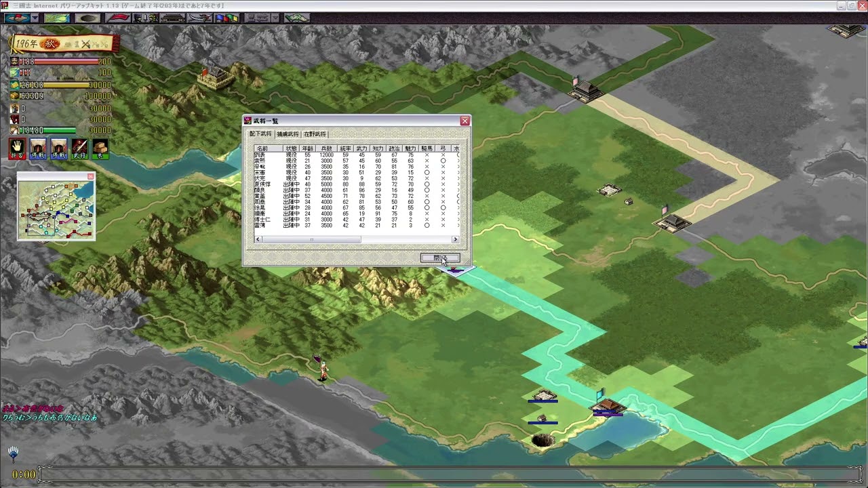This screenshot has width=868, height=488.
Task: Click the dark pit toolbar icon
Action: coord(87,18)
